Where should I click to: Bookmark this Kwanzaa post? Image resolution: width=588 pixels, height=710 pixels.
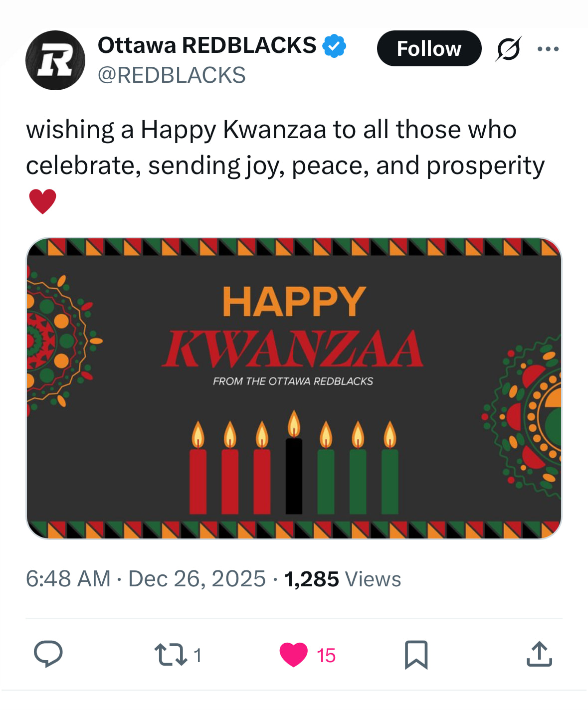click(416, 655)
